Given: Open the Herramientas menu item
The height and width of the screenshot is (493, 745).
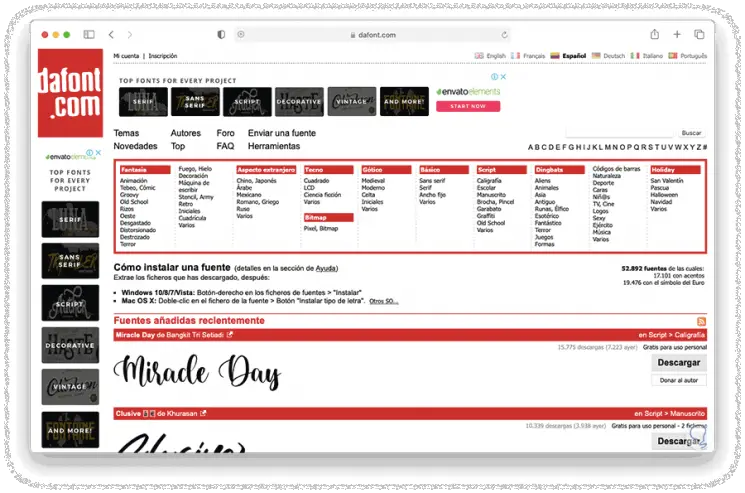Looking at the screenshot, I should click(275, 146).
